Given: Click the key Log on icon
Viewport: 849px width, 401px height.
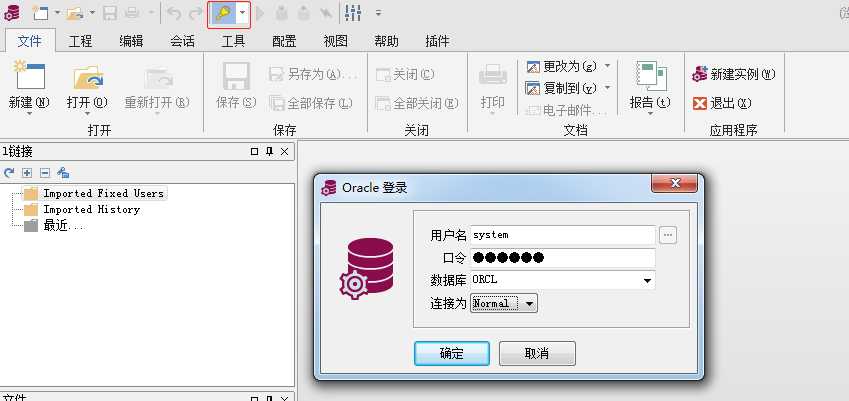Looking at the screenshot, I should [x=222, y=14].
